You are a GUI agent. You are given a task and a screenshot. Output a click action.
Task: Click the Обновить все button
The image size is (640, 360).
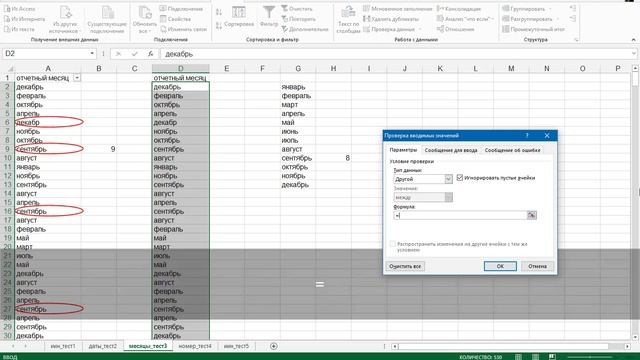pyautogui.click(x=144, y=20)
